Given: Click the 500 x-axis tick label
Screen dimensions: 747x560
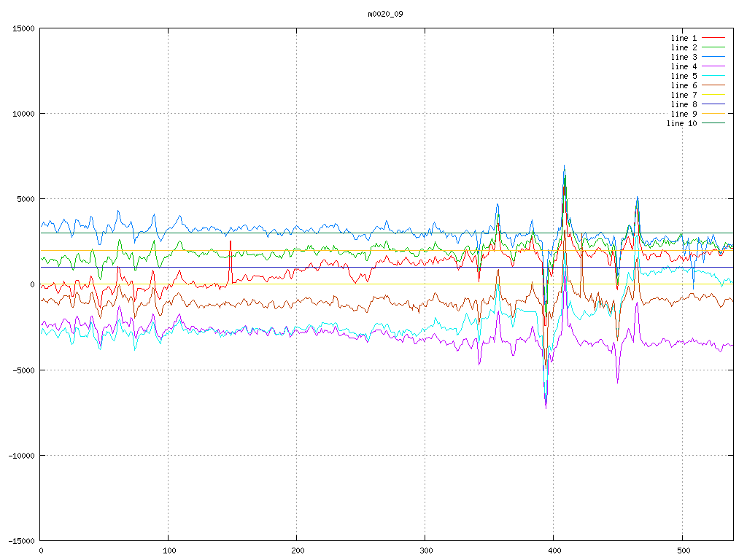Looking at the screenshot, I should click(681, 551).
